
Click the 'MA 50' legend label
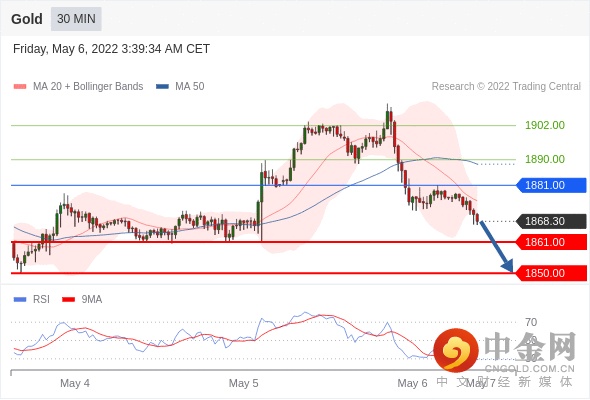tap(190, 87)
